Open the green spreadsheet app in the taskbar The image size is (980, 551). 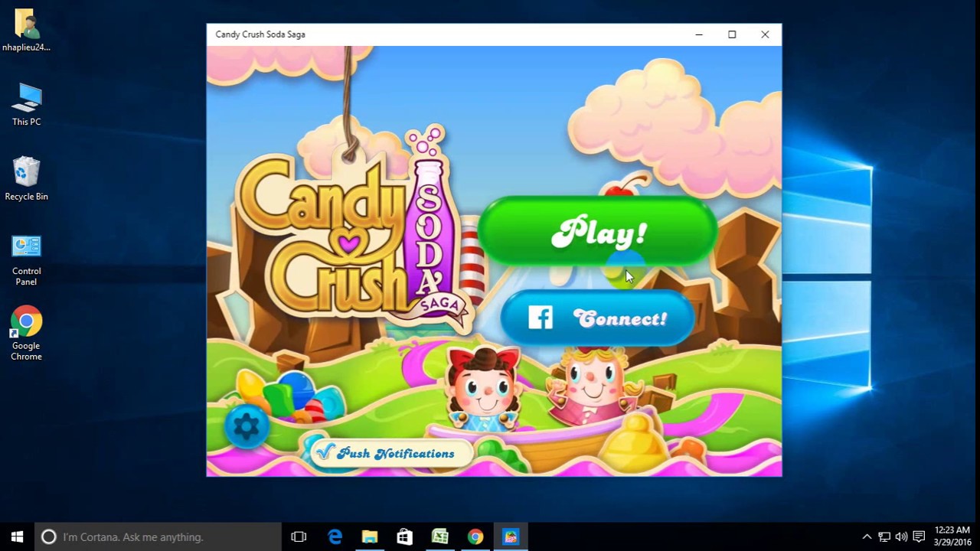tap(440, 536)
